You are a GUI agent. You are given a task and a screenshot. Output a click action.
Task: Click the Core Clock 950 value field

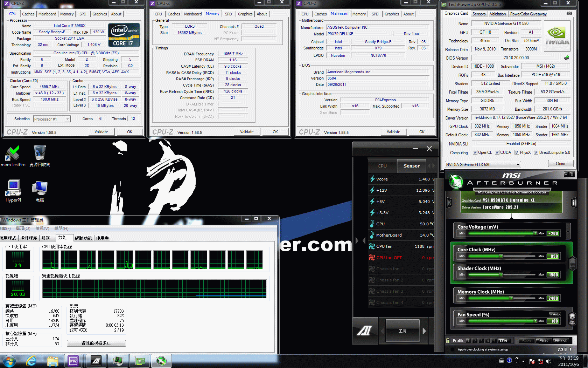[x=553, y=256]
